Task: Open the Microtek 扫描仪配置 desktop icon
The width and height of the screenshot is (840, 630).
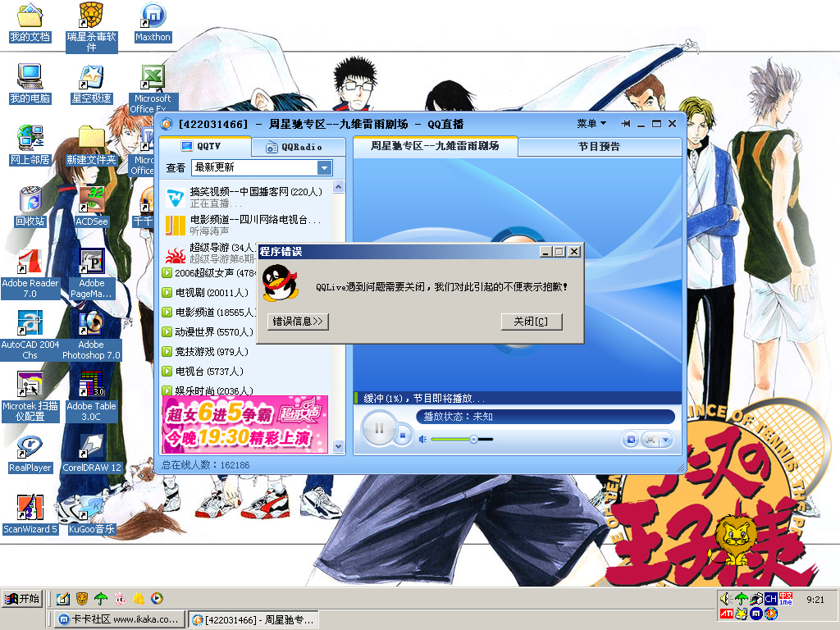Action: (x=30, y=397)
